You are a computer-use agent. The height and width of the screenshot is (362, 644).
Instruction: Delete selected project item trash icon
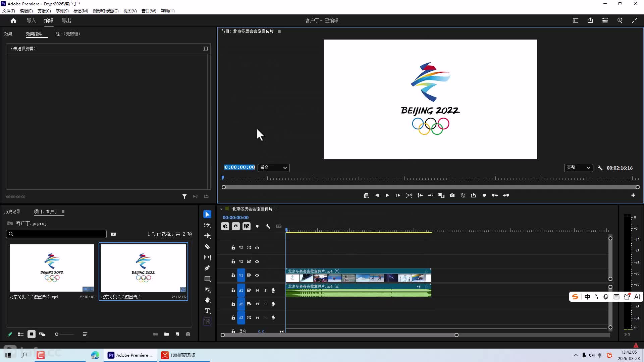pyautogui.click(x=188, y=334)
